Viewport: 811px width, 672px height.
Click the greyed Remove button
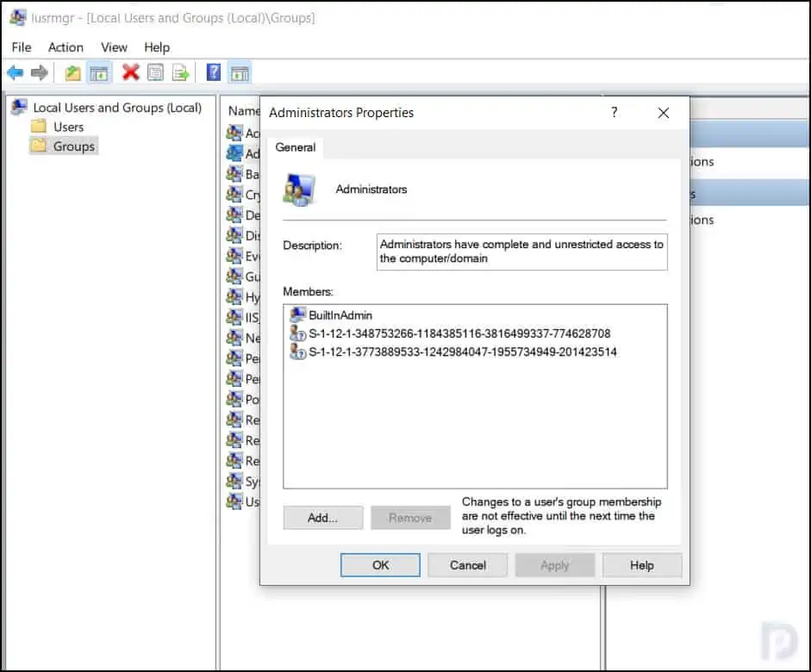410,518
